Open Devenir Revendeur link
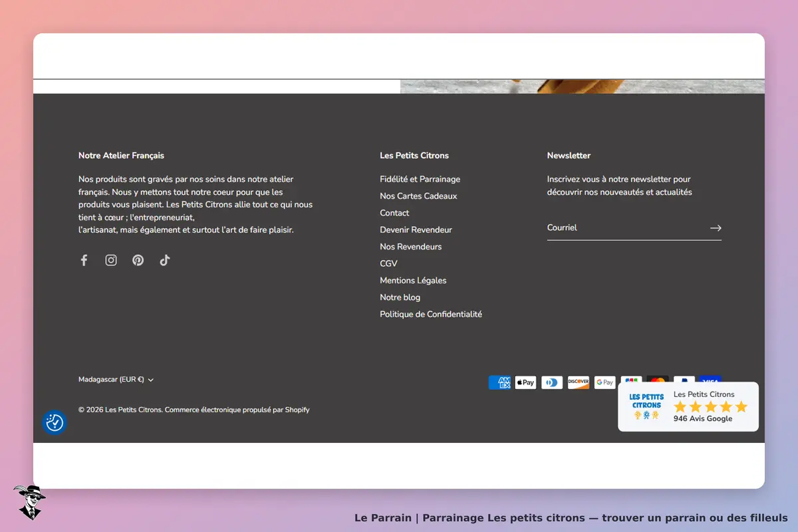The image size is (798, 532). (416, 230)
